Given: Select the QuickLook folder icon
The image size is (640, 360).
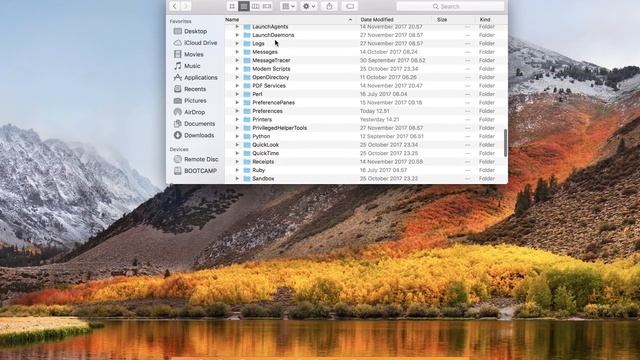Looking at the screenshot, I should 247,145.
